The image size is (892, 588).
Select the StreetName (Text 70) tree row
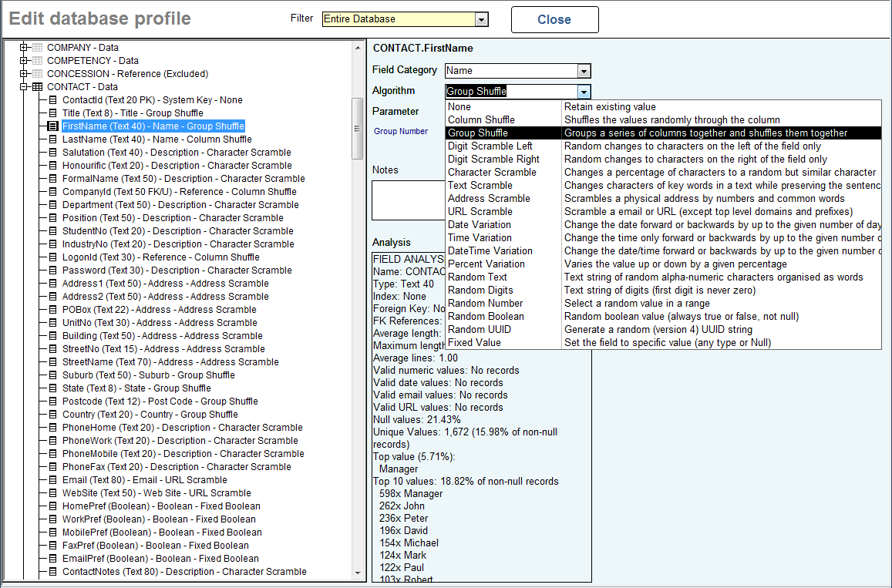tap(170, 362)
